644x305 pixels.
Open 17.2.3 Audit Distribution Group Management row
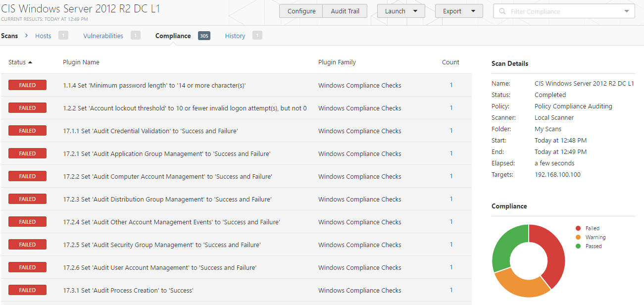point(236,199)
